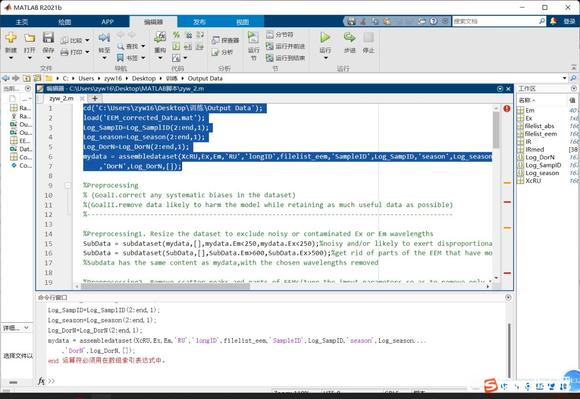Click the Decrease indent icon
The image size is (580, 399).
coord(200,47)
